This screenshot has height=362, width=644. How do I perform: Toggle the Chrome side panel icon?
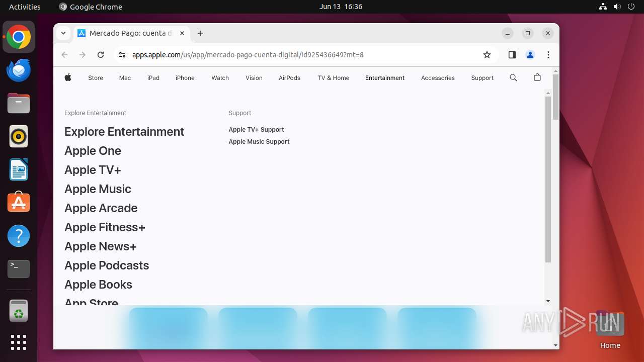click(x=512, y=55)
